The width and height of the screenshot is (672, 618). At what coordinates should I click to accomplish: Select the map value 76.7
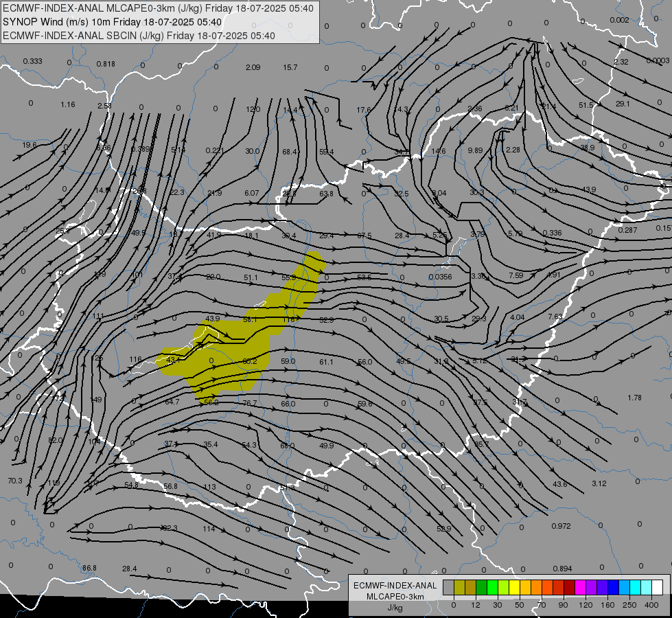click(x=249, y=403)
